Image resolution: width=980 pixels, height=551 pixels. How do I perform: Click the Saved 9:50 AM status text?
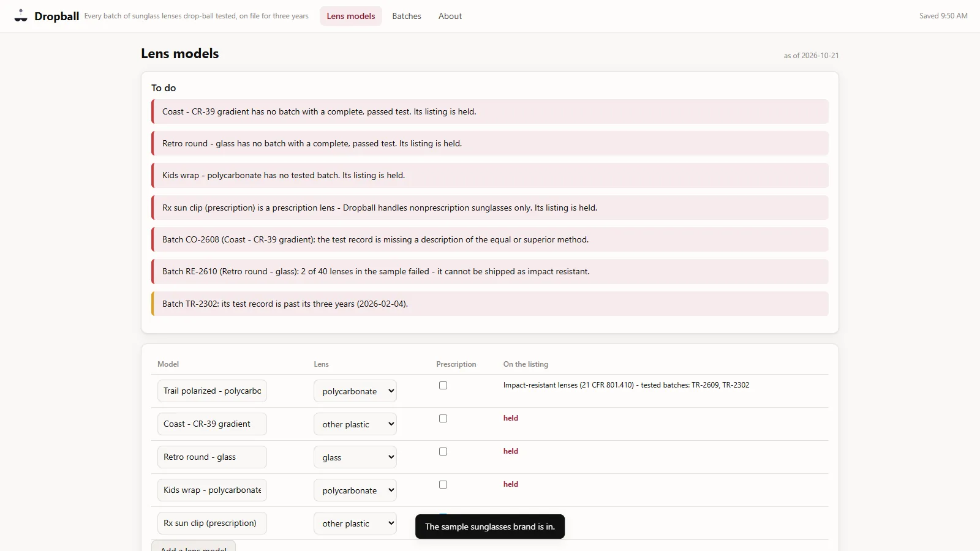943,16
